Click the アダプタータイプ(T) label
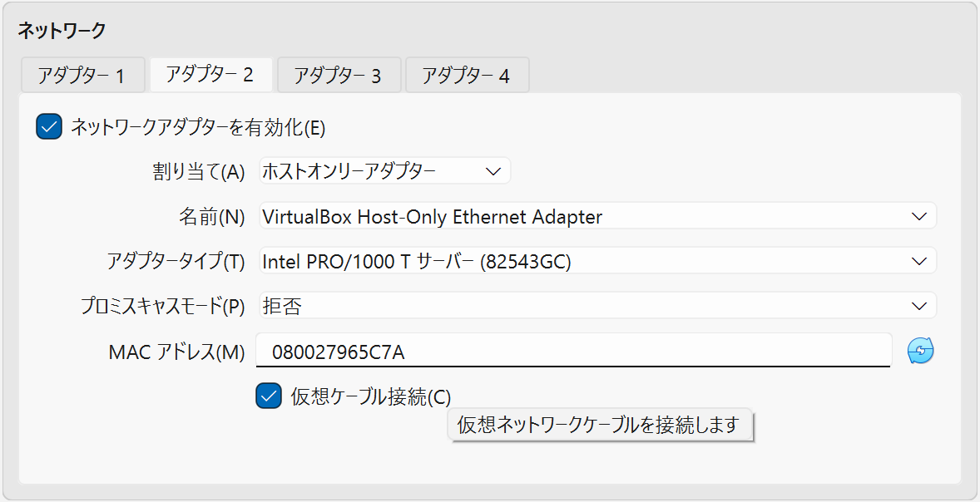 tap(176, 262)
